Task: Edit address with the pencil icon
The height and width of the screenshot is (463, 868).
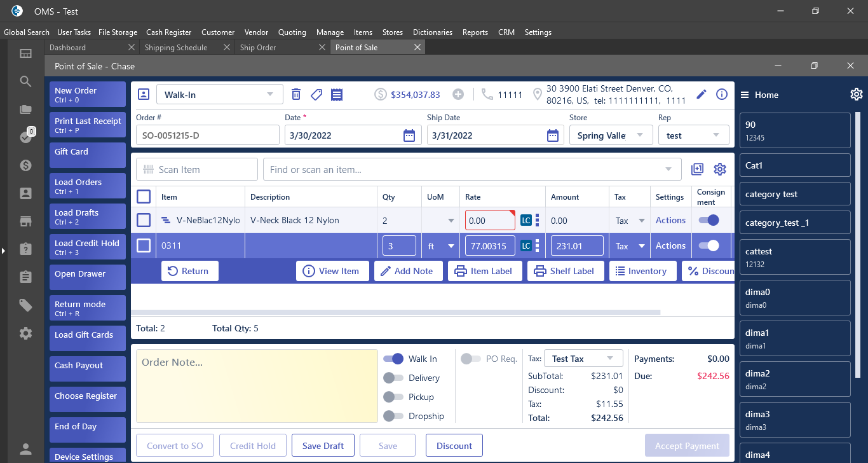Action: pos(702,95)
